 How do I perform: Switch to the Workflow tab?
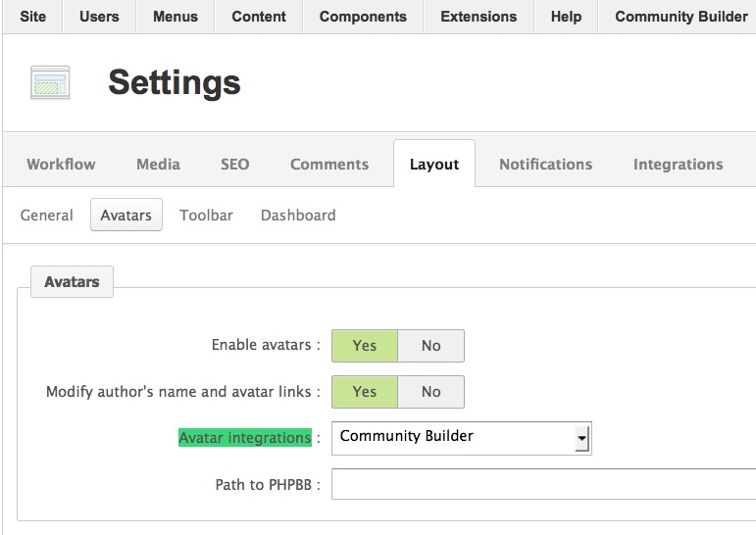pyautogui.click(x=61, y=165)
